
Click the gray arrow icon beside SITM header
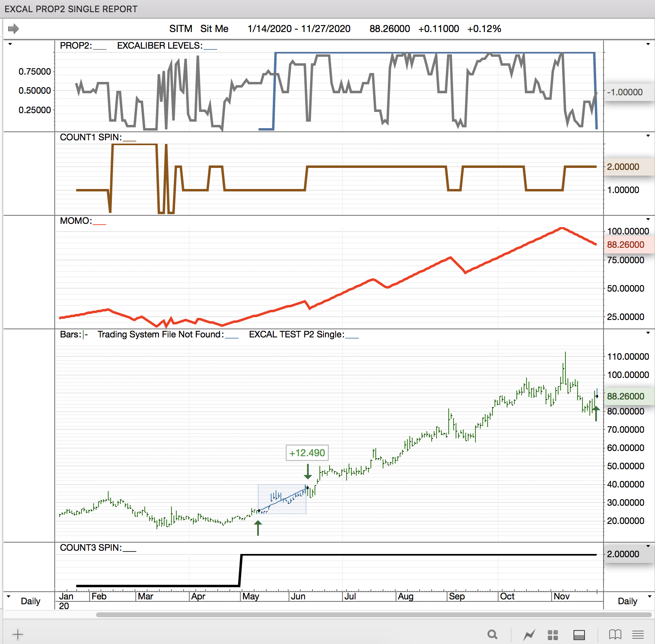click(x=13, y=29)
